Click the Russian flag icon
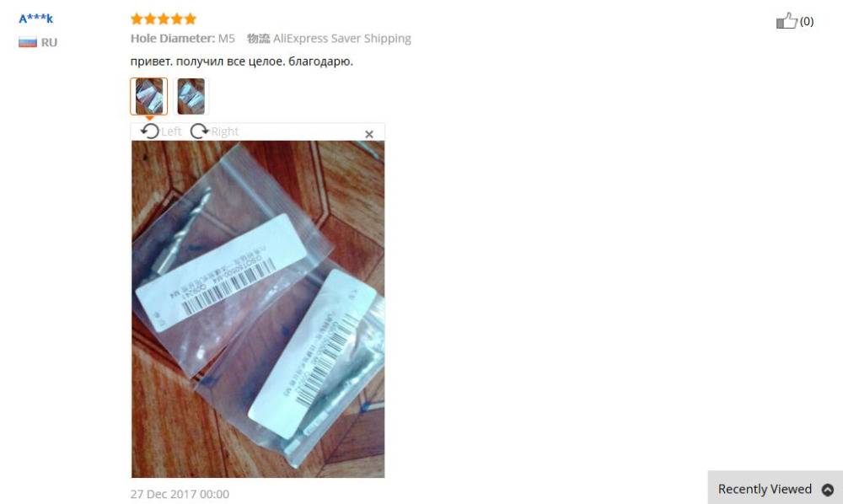Image resolution: width=843 pixels, height=504 pixels. [28, 42]
